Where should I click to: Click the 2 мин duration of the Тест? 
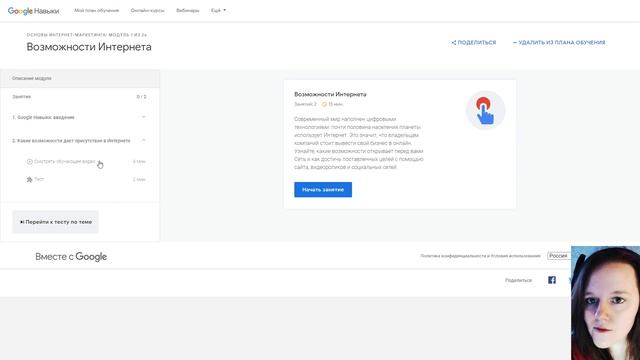tap(139, 180)
